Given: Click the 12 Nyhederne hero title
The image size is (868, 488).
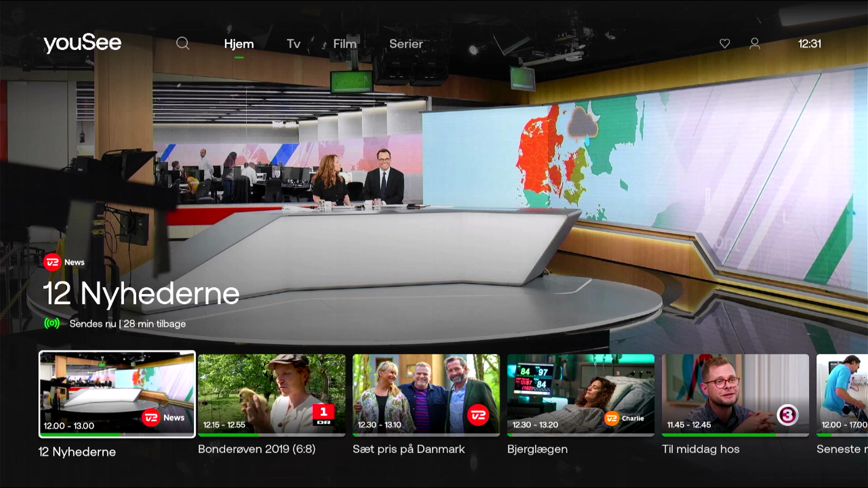Looking at the screenshot, I should pos(141,294).
